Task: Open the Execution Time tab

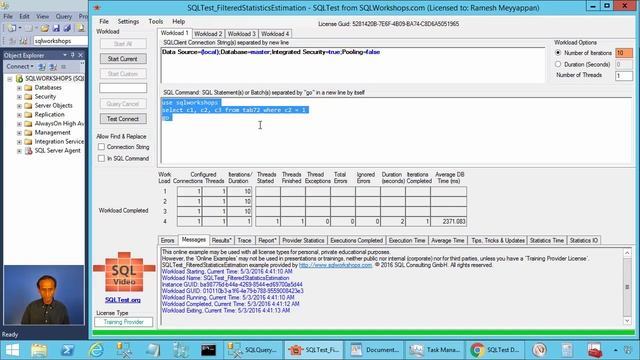Action: pyautogui.click(x=407, y=240)
